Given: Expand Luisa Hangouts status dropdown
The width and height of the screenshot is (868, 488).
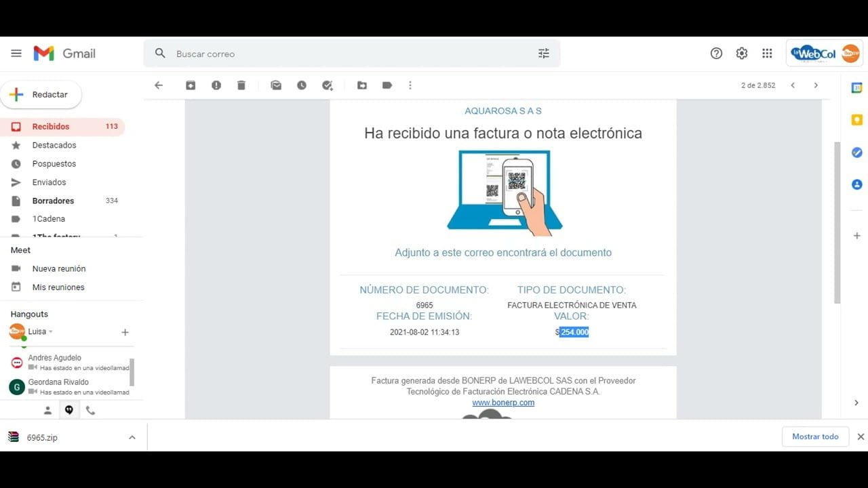Looking at the screenshot, I should (51, 332).
